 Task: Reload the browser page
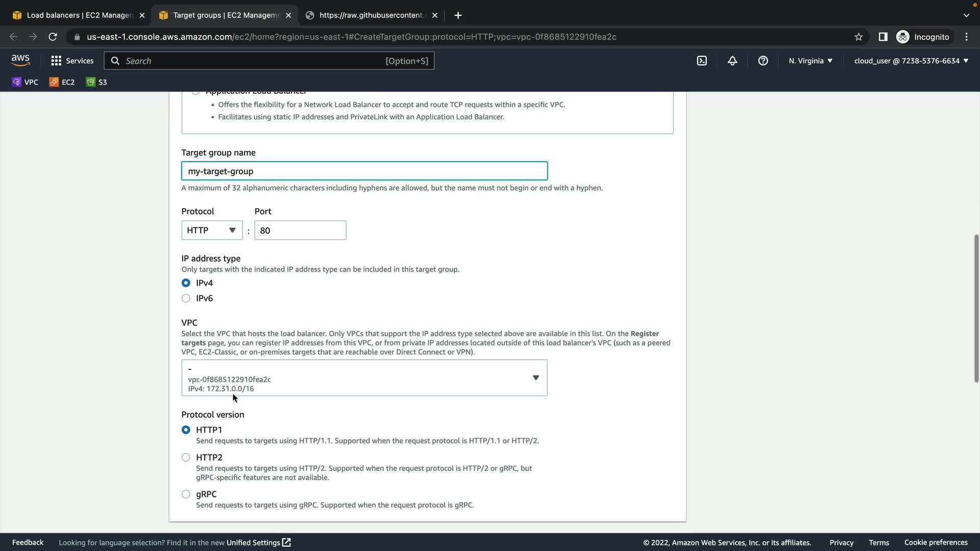[x=53, y=37]
